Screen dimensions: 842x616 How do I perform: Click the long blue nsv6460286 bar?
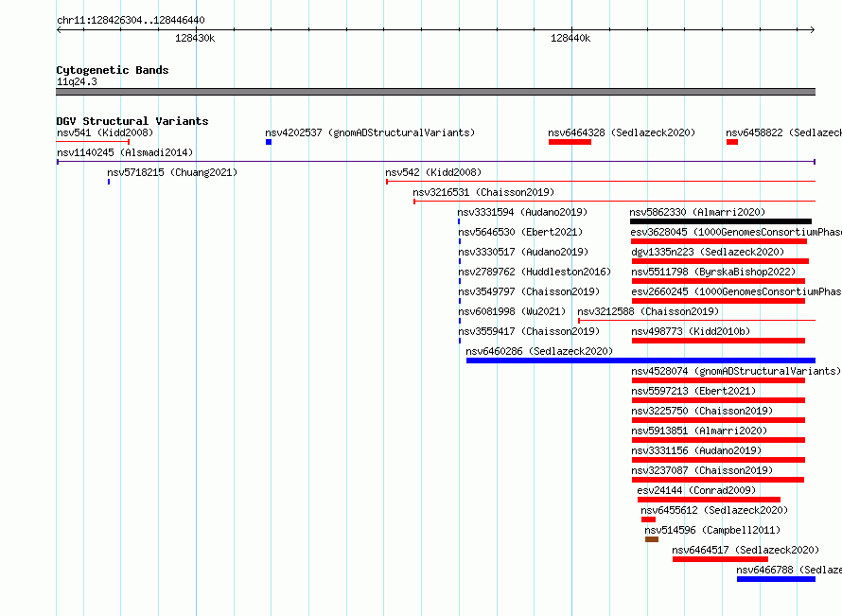[x=640, y=361]
